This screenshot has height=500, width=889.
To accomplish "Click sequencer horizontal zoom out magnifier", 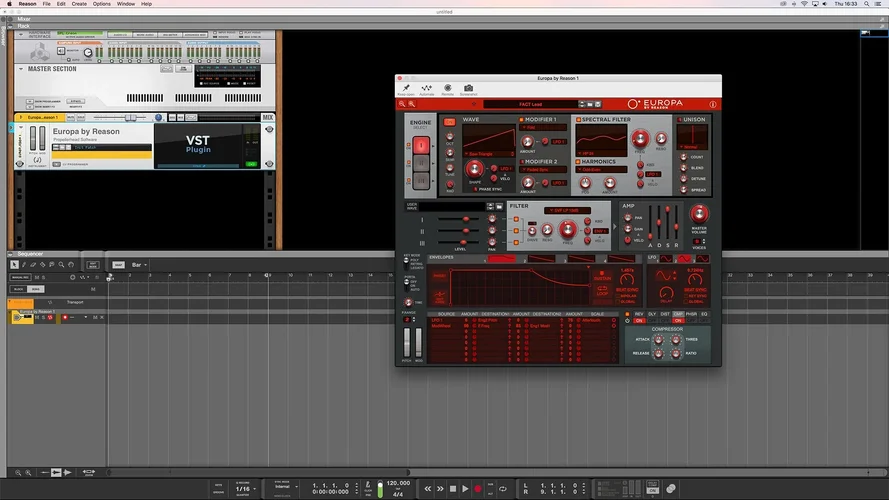I will [18, 472].
